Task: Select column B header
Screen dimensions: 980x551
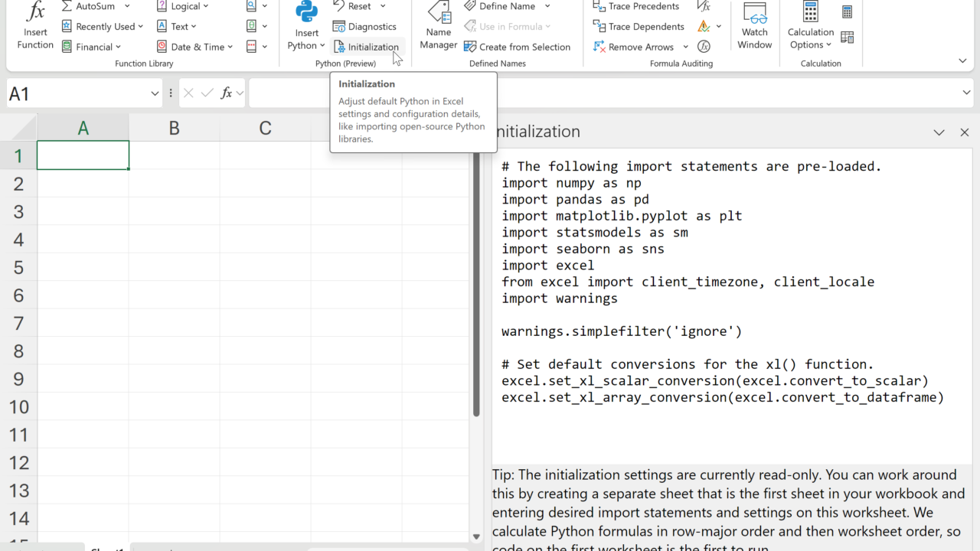Action: (174, 128)
